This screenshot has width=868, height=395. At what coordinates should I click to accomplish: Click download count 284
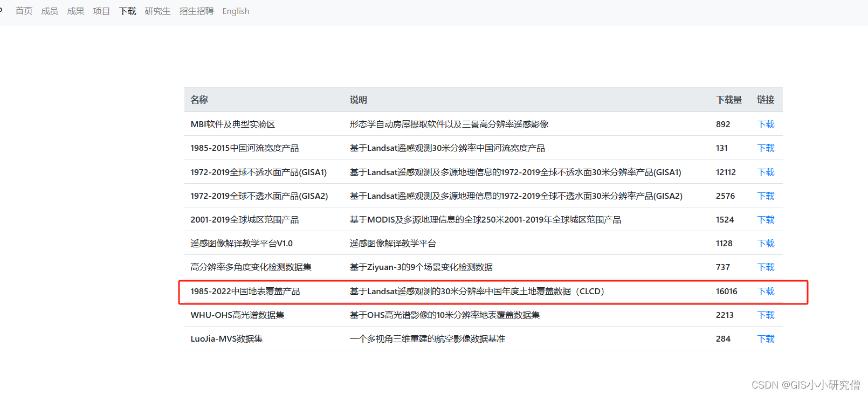tap(723, 339)
